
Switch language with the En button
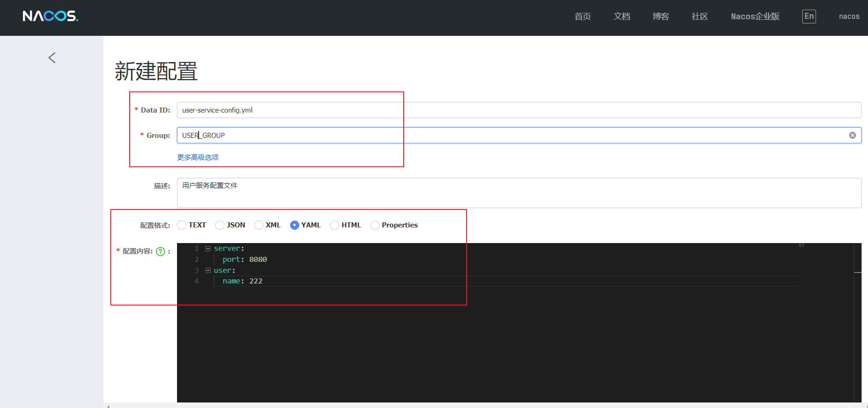(x=809, y=16)
